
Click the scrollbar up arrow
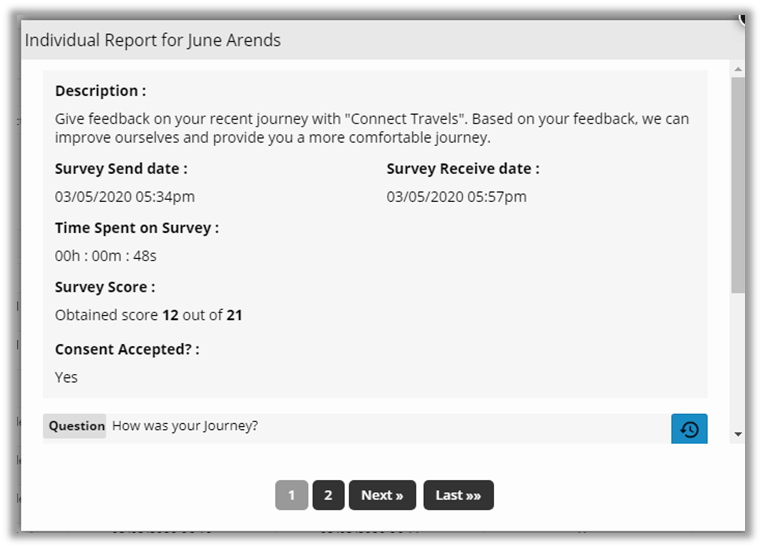tap(738, 70)
